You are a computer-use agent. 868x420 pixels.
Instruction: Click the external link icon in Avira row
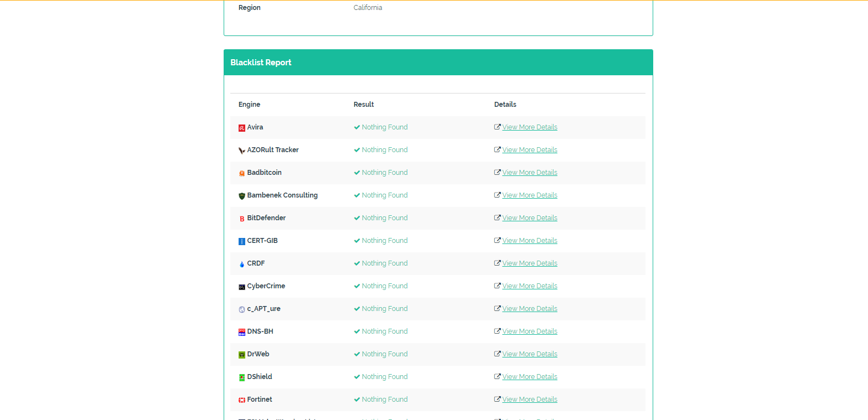pos(498,127)
